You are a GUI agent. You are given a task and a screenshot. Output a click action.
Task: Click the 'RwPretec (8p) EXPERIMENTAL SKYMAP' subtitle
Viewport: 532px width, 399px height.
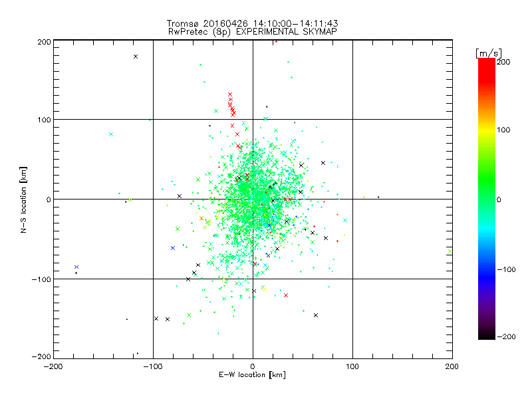pyautogui.click(x=253, y=31)
